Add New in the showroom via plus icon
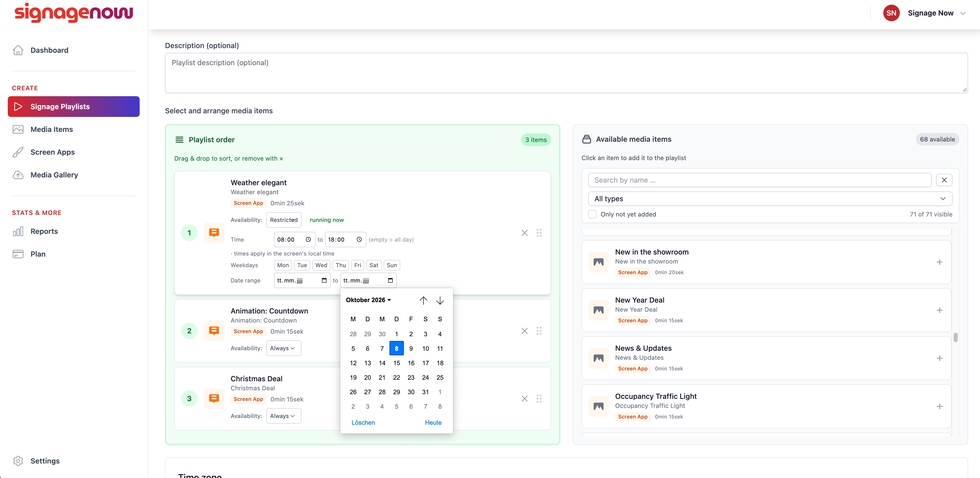 pos(939,262)
